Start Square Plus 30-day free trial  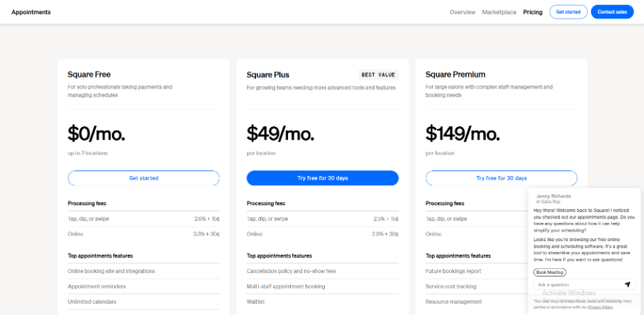point(323,178)
